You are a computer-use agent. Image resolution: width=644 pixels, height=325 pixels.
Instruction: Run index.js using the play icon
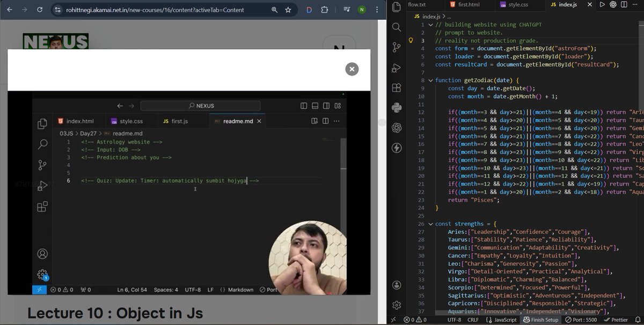(x=602, y=5)
